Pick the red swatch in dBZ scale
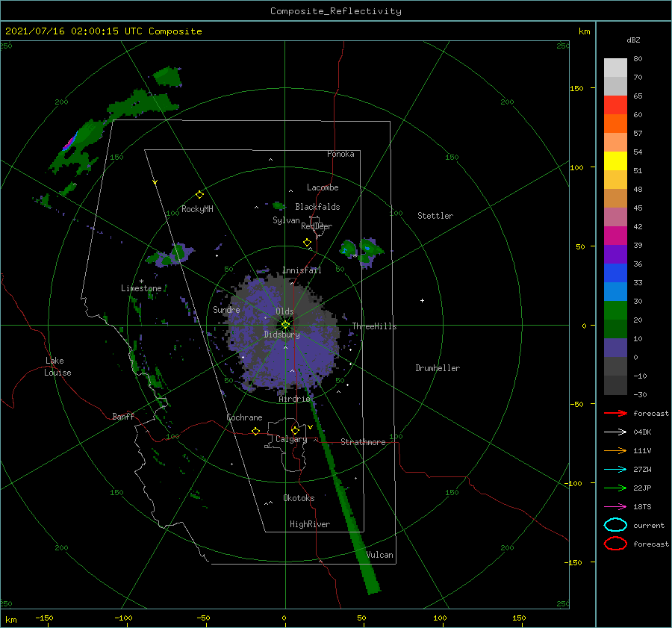The image size is (672, 628). point(615,105)
